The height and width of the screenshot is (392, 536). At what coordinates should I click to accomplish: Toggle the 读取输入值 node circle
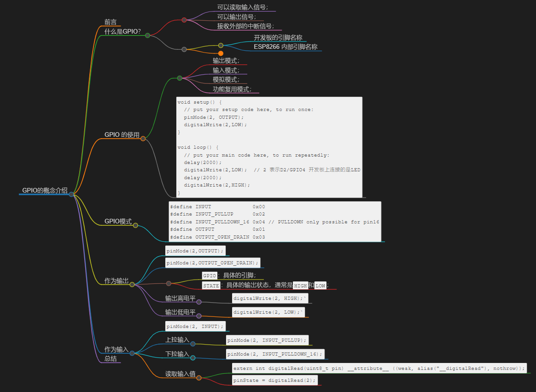198,378
